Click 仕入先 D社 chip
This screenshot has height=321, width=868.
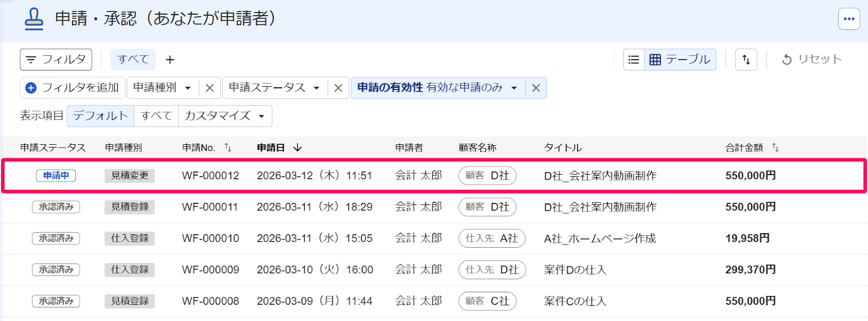(x=492, y=270)
